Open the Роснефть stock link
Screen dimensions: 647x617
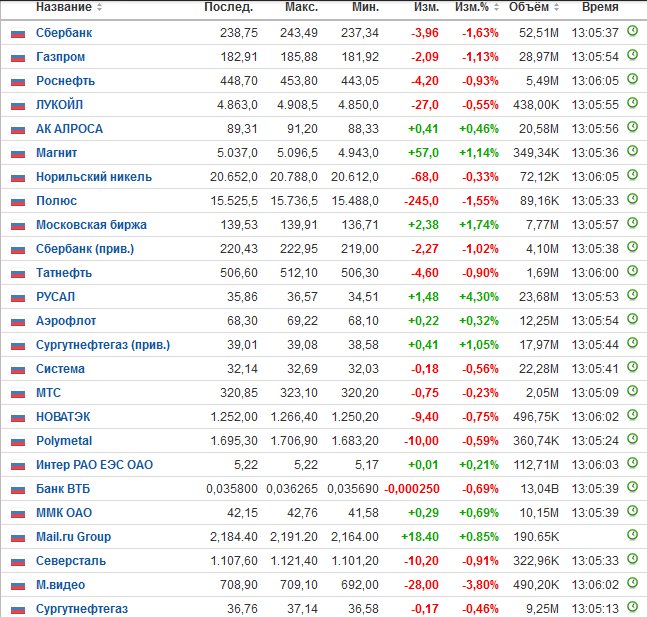coord(66,81)
